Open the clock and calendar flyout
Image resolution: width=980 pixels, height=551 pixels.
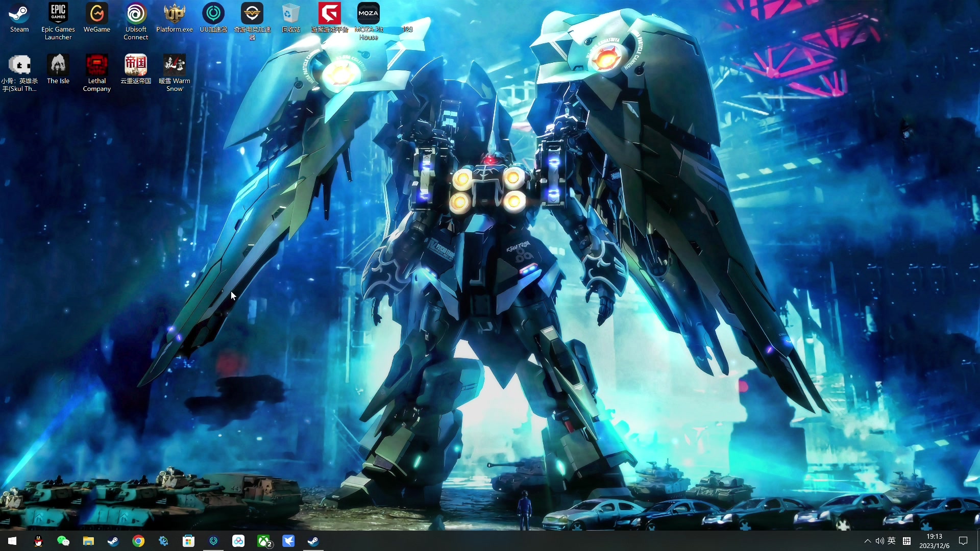click(x=934, y=541)
